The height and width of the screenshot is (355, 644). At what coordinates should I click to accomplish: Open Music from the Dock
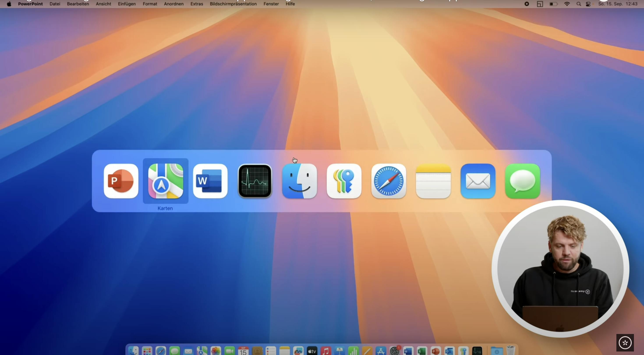326,350
